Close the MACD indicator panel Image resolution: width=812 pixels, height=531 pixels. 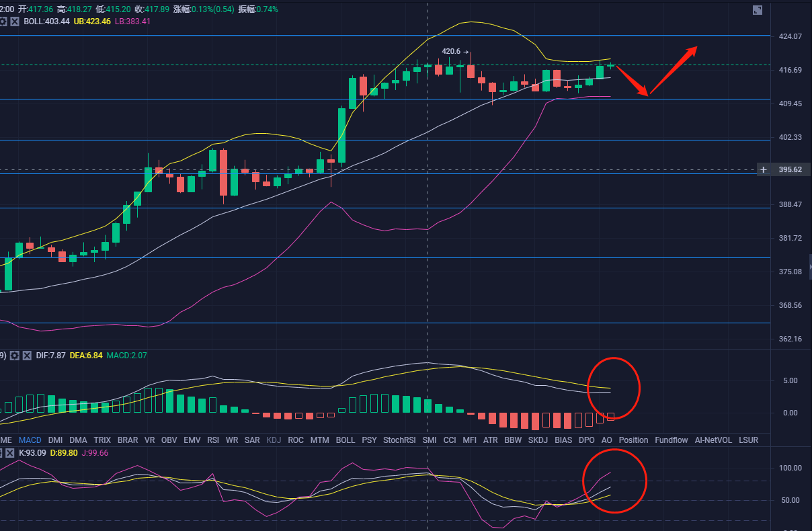point(27,355)
